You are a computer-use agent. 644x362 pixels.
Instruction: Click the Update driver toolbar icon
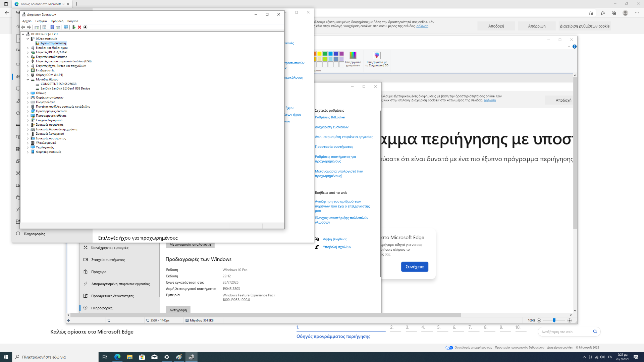(x=74, y=27)
